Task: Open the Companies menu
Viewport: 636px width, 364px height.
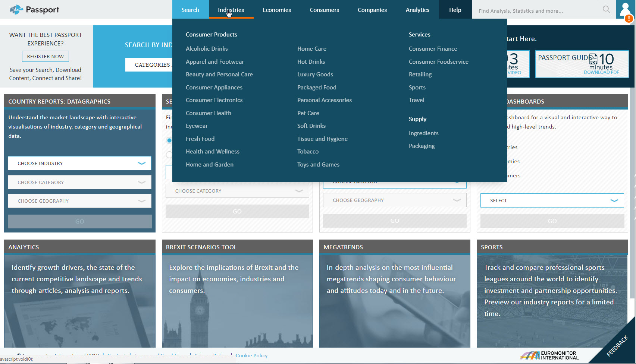Action: (x=372, y=10)
